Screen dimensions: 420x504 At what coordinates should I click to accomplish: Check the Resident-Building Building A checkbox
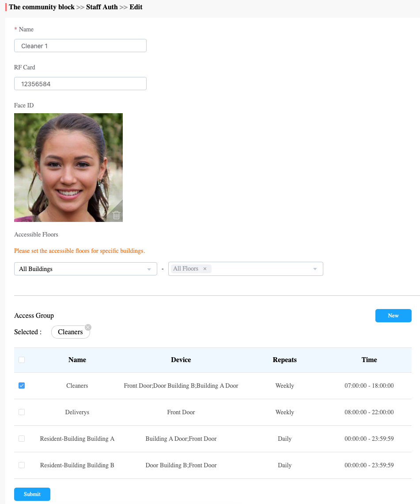click(22, 438)
